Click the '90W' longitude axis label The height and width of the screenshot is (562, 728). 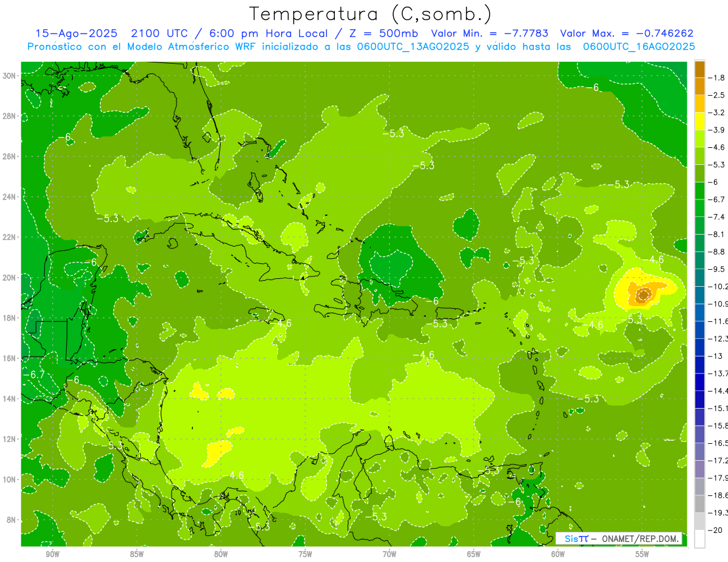52,554
